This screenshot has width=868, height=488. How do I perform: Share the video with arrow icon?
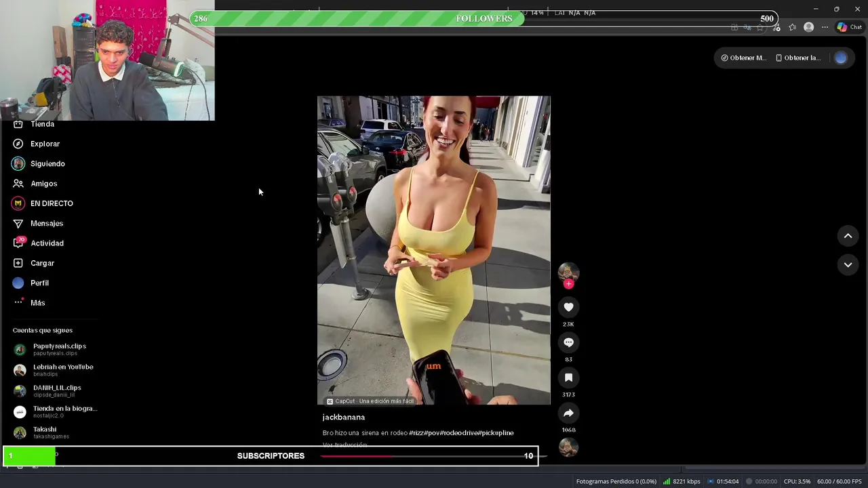(x=568, y=413)
